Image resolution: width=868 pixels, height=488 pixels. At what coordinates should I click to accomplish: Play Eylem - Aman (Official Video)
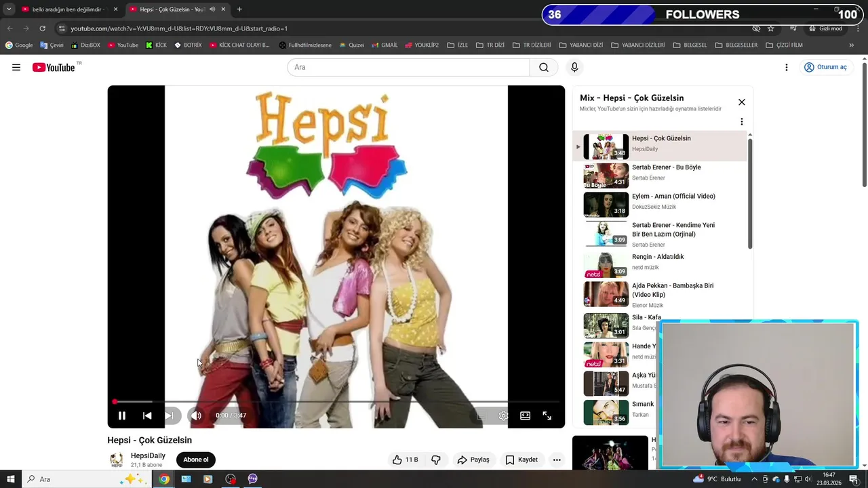click(x=661, y=204)
